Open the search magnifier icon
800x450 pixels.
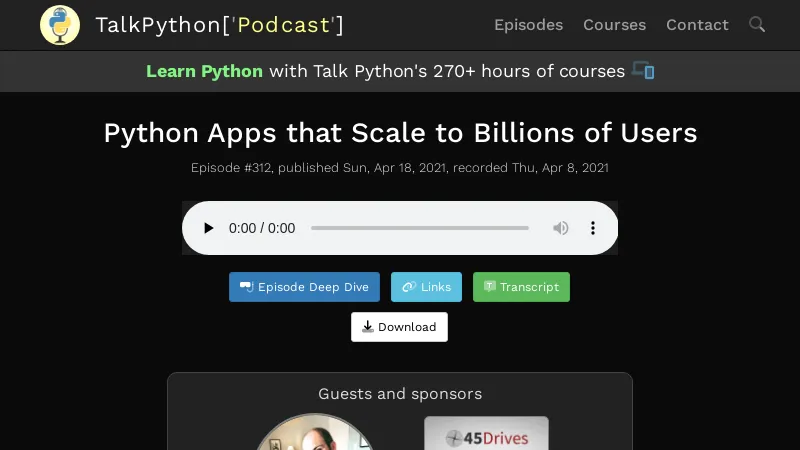757,24
